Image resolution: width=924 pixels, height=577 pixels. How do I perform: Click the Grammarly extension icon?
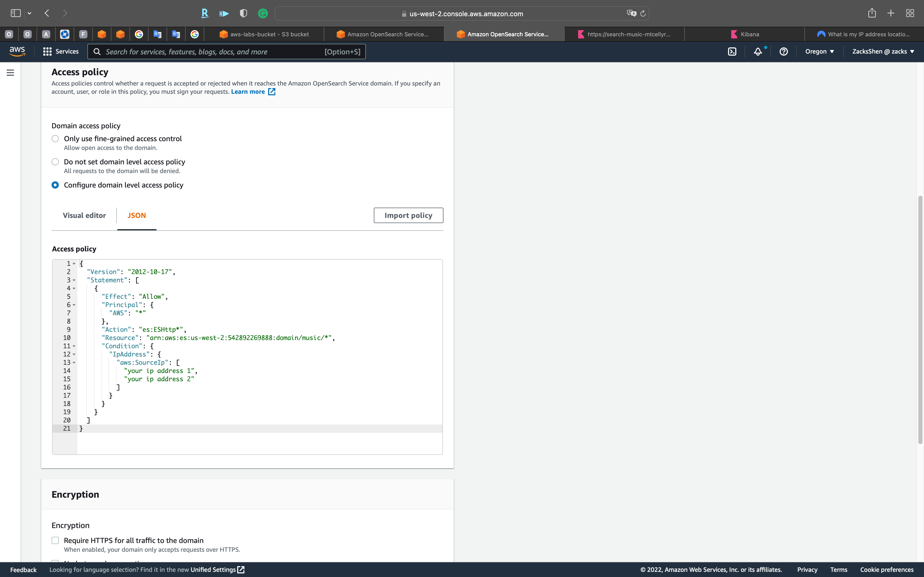[263, 13]
